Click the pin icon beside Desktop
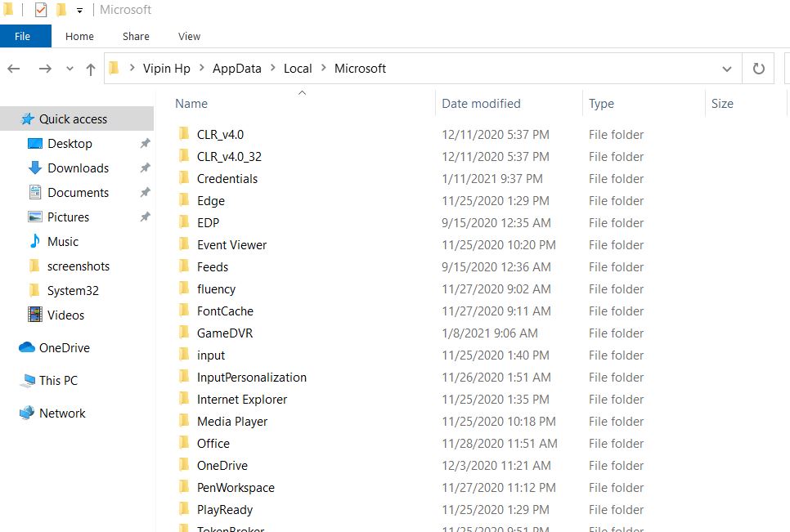 145,144
